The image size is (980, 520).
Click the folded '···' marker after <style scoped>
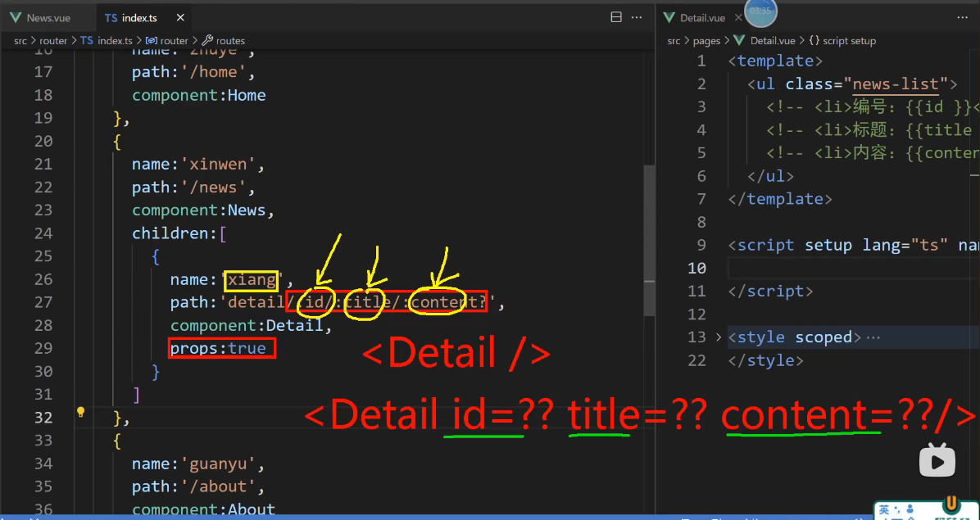tap(873, 337)
